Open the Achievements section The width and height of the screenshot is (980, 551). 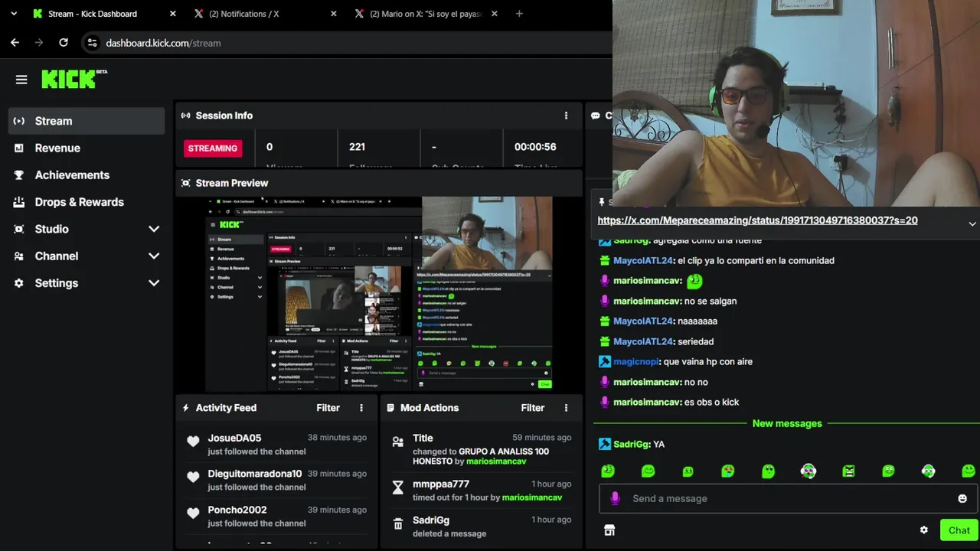pos(87,174)
